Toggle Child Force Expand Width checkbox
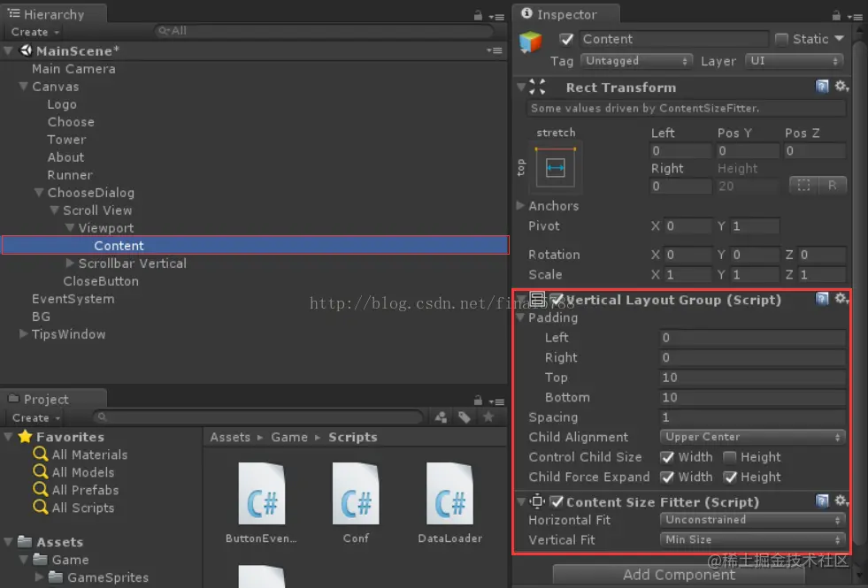868x588 pixels. tap(668, 477)
